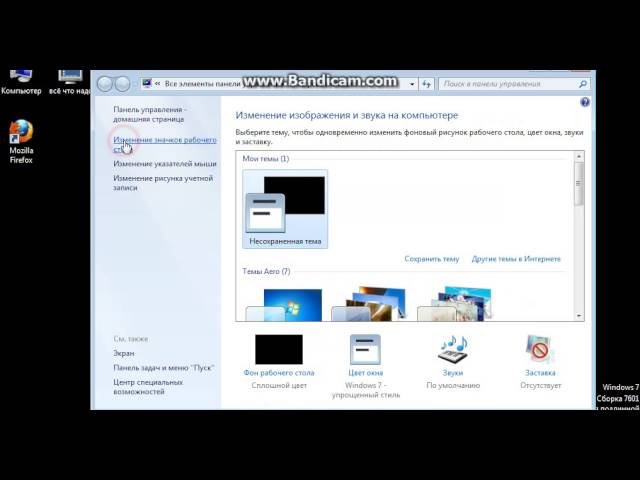Click the Refresh button beside address bar
This screenshot has height=480, width=640.
[x=427, y=84]
